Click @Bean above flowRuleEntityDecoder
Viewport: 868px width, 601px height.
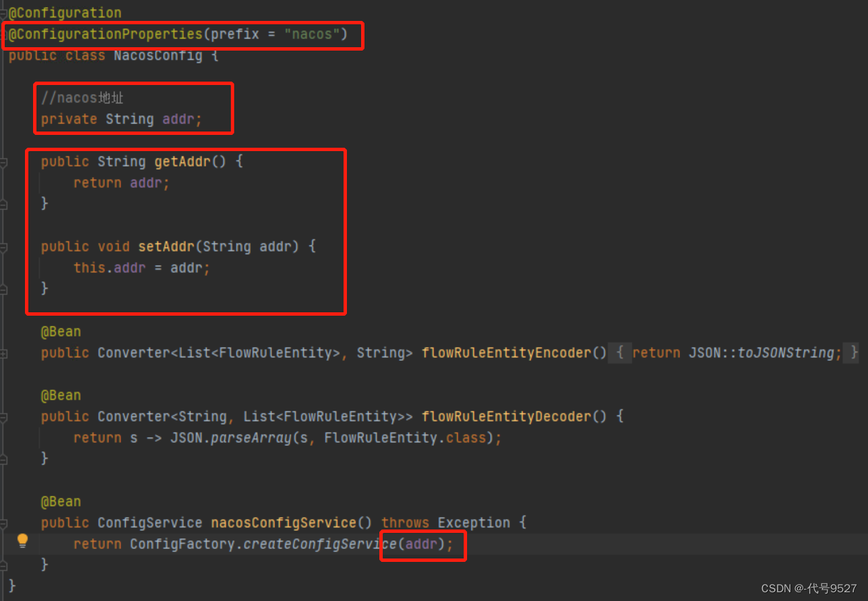(x=61, y=395)
